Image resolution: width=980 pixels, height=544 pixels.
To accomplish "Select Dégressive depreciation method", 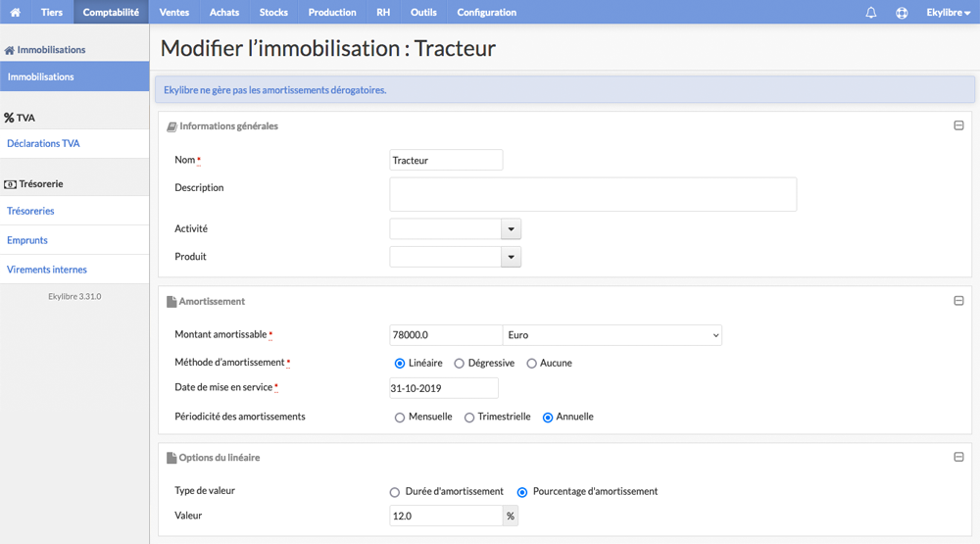I will 459,364.
